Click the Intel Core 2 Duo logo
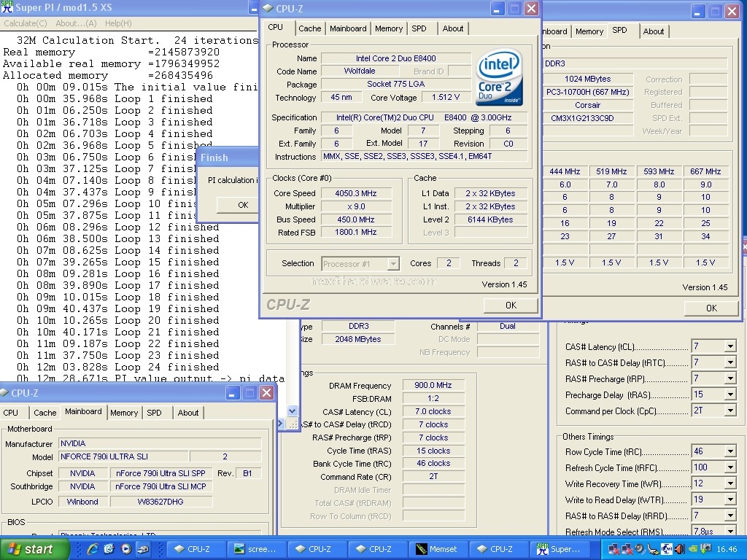This screenshot has width=747, height=560. click(x=499, y=77)
